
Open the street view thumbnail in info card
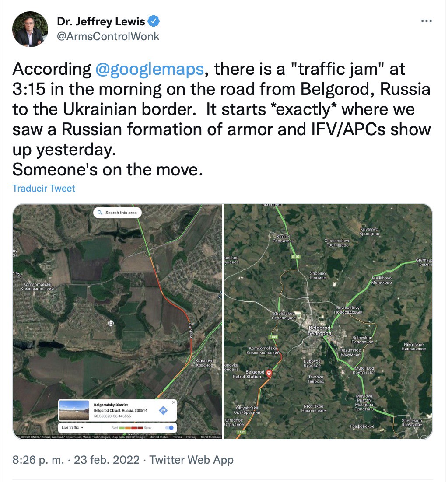tap(74, 410)
